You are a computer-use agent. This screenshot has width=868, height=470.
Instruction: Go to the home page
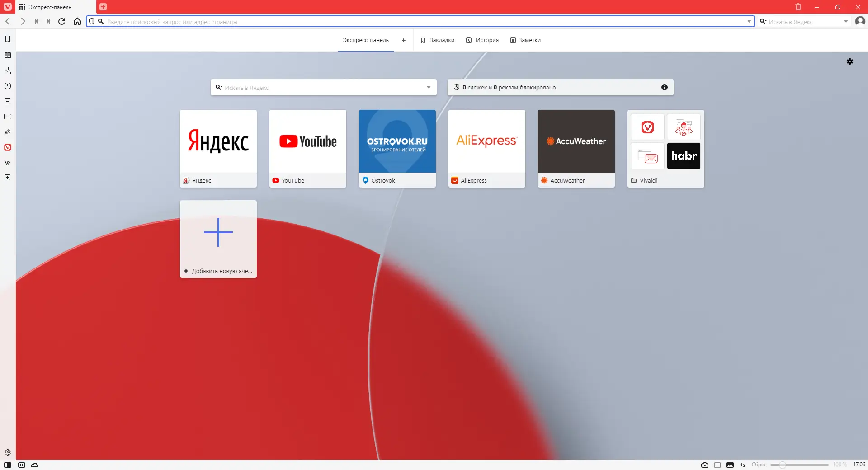[77, 21]
